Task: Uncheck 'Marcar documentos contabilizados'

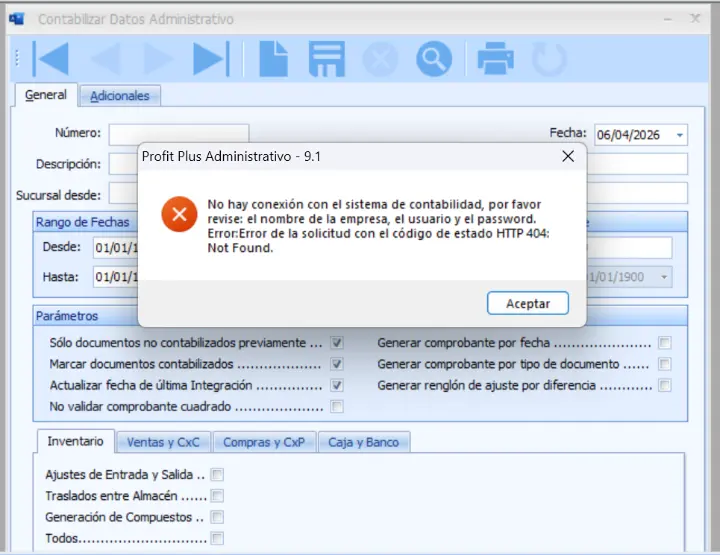Action: tap(337, 364)
